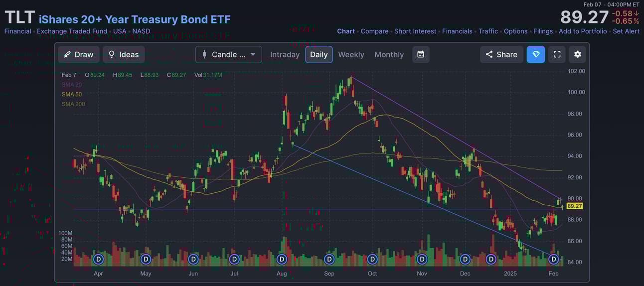Open the Draw tools
The image size is (644, 286).
tap(79, 54)
